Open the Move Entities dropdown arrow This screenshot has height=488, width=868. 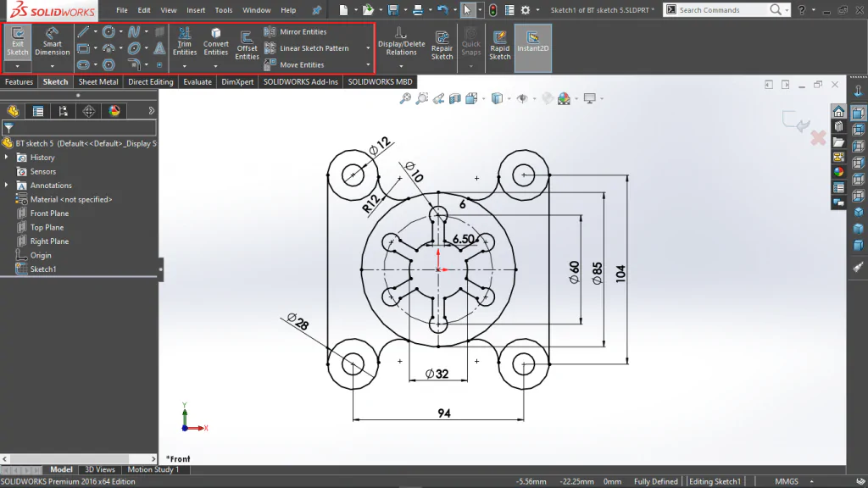(368, 64)
